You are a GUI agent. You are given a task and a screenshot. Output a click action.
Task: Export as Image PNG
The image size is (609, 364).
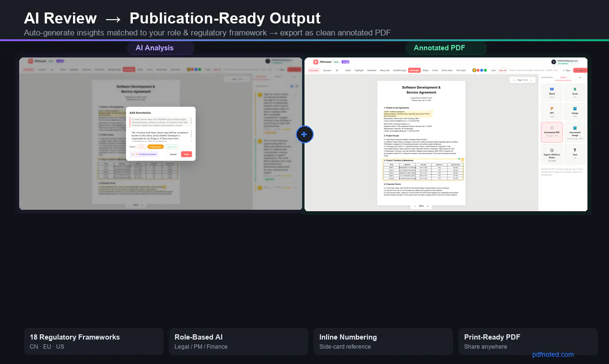(x=575, y=111)
